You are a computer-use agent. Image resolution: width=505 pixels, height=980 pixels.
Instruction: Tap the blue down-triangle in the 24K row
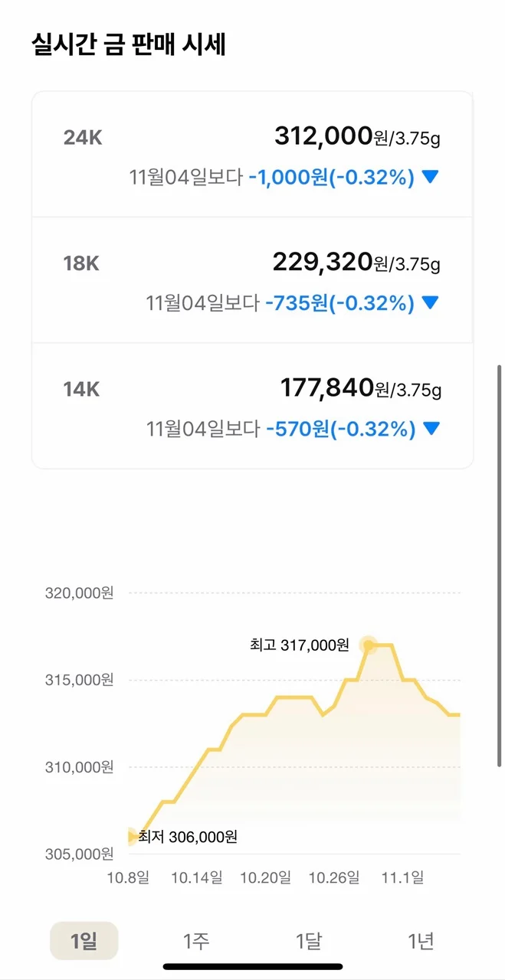pyautogui.click(x=430, y=178)
